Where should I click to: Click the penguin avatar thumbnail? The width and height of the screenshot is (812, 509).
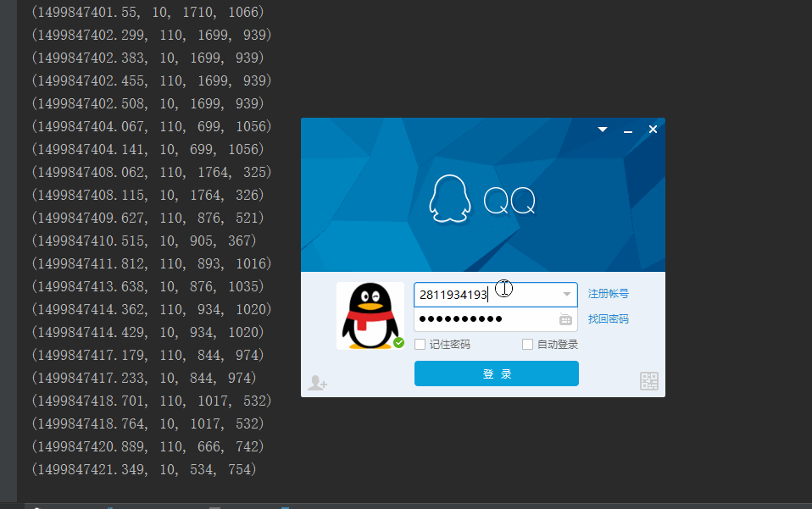click(x=370, y=314)
